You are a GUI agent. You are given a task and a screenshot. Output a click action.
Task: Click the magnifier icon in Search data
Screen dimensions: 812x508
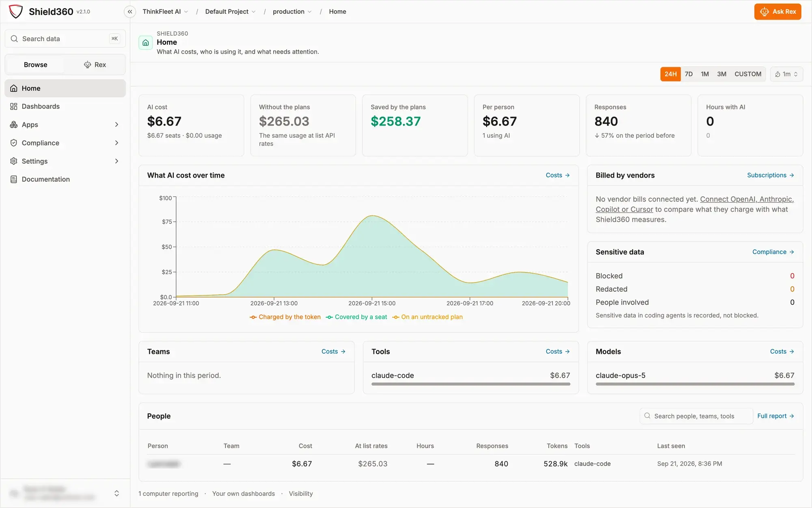click(x=14, y=39)
